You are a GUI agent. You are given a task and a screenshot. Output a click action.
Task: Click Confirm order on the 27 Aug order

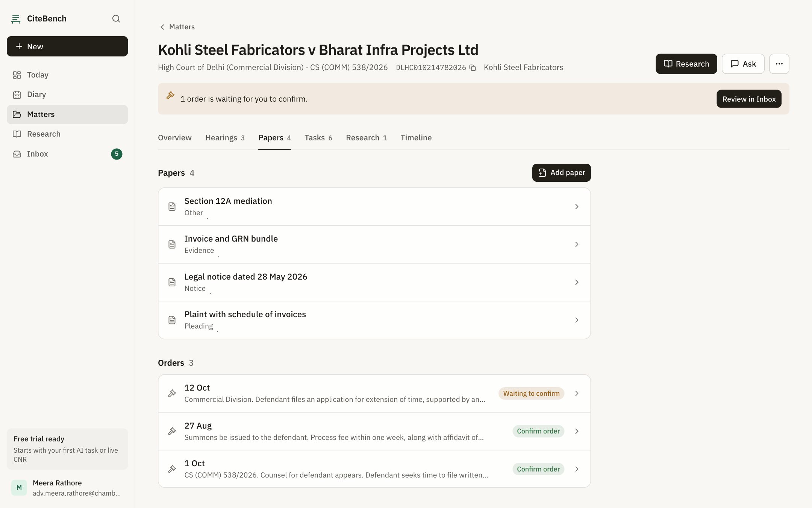coord(538,431)
